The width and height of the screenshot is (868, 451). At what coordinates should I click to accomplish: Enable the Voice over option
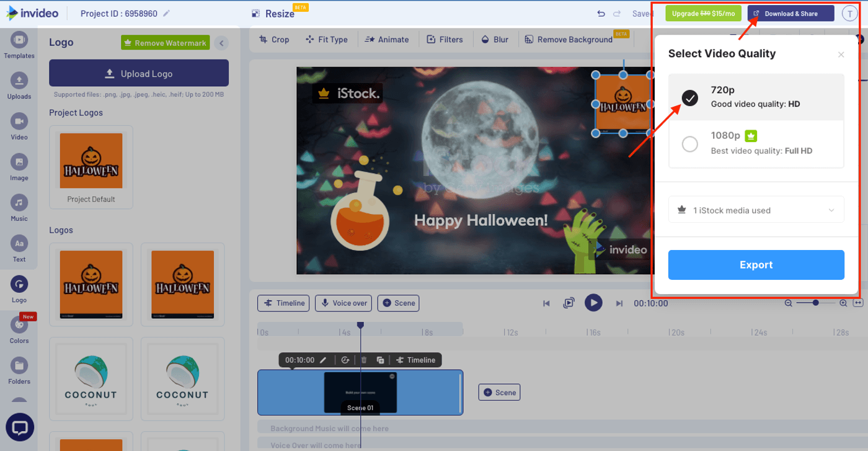[x=343, y=303]
